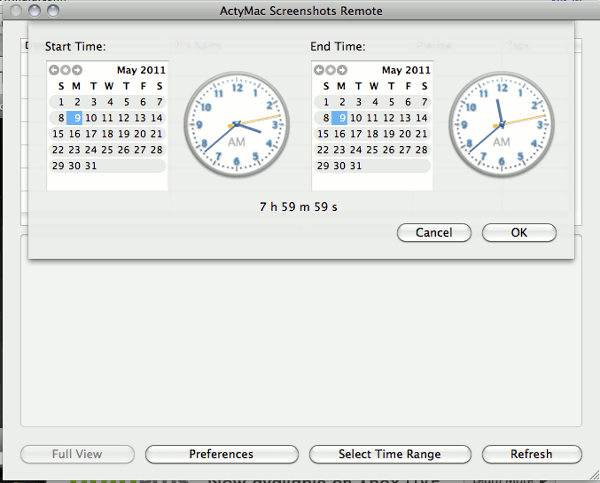The height and width of the screenshot is (483, 600).
Task: Jump to today in Start Time calendar
Action: 65,70
